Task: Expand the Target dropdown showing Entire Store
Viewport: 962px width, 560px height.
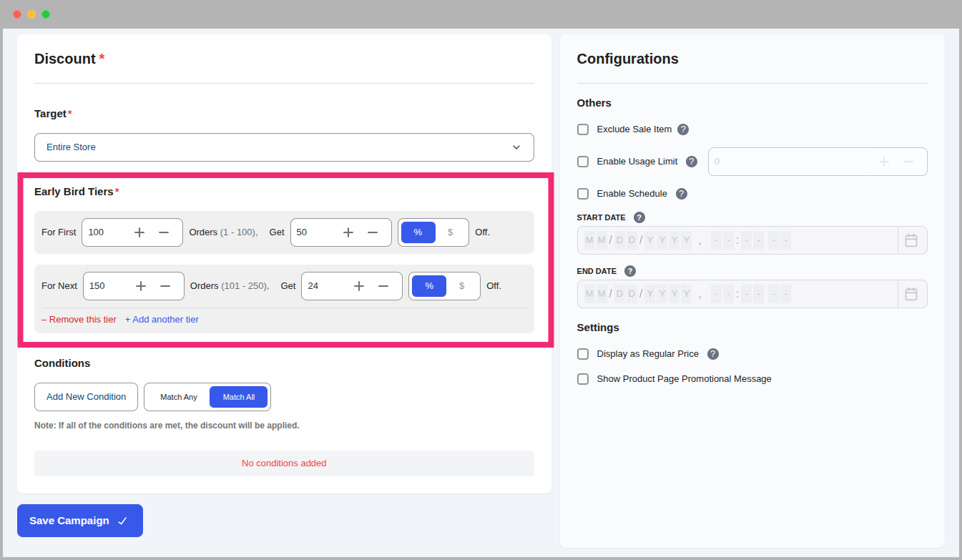Action: [x=284, y=147]
